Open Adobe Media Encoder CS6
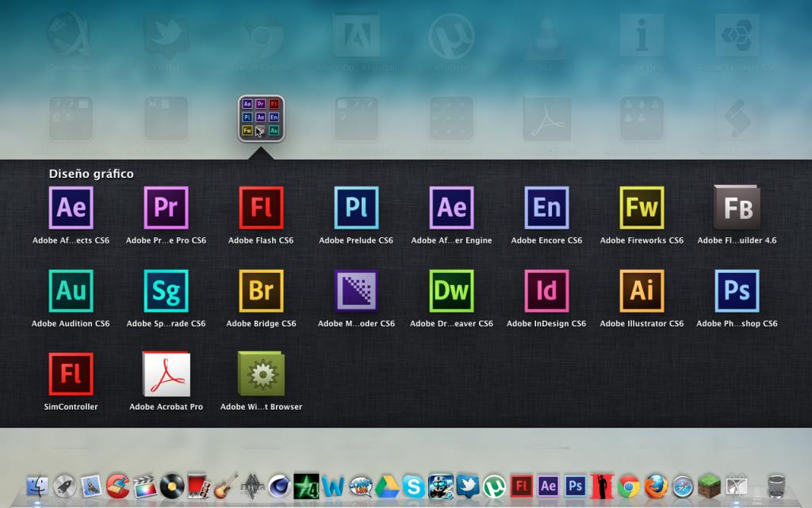This screenshot has height=508, width=812. (x=356, y=291)
